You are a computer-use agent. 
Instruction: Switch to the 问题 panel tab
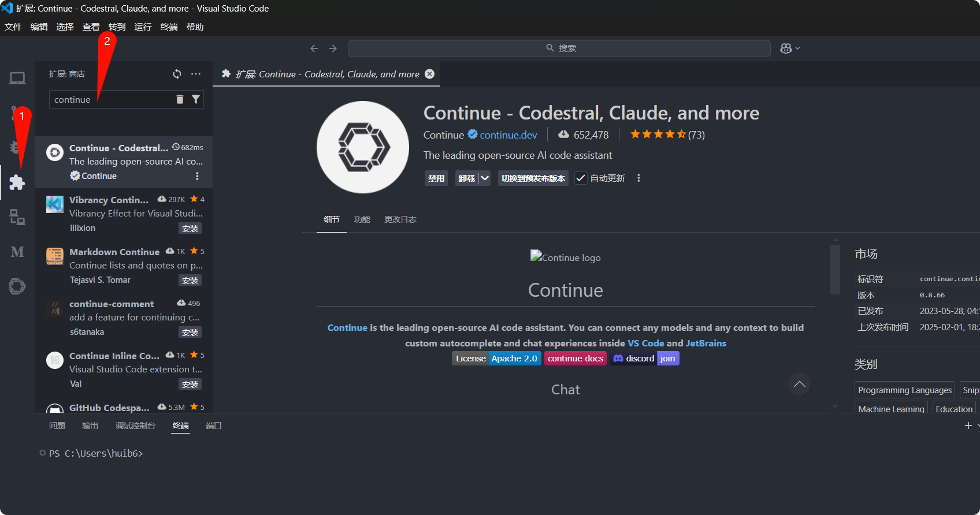[57, 426]
